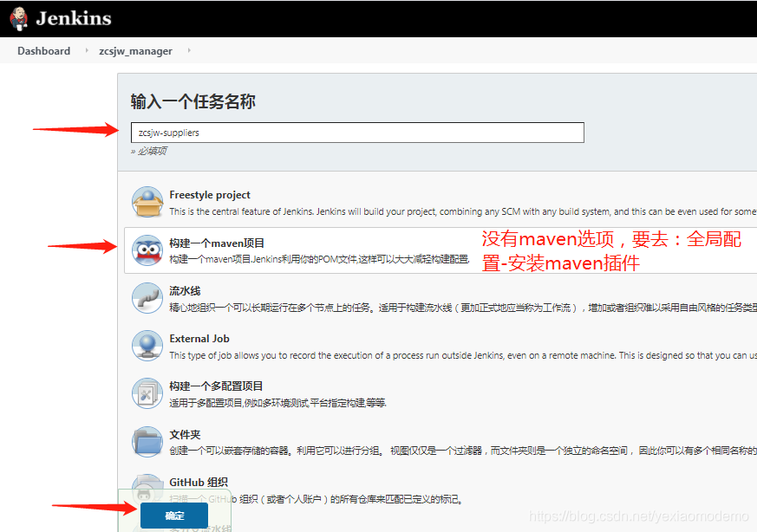Choose the Freestyle project title
This screenshot has height=532, width=757.
pyautogui.click(x=210, y=195)
